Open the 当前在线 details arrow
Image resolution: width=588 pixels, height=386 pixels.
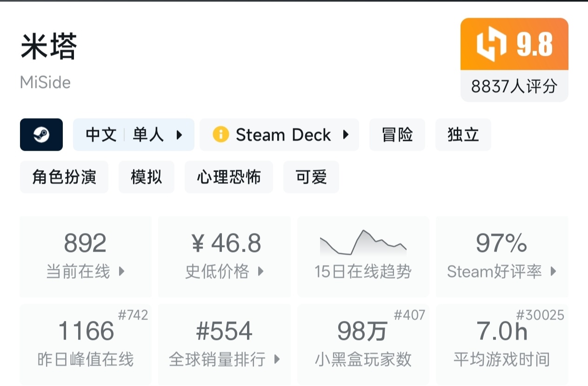click(121, 271)
